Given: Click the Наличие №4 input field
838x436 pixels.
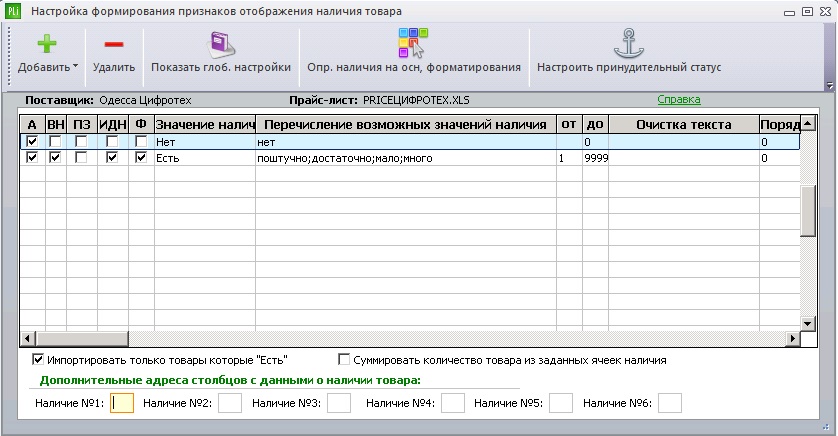Looking at the screenshot, I should [x=453, y=403].
